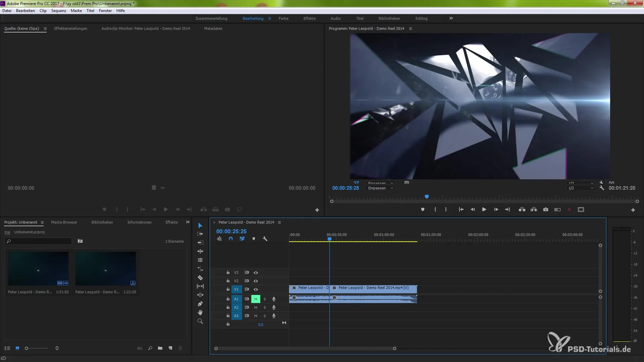Select the Rate Stretch tool
644x362 pixels.
(200, 269)
